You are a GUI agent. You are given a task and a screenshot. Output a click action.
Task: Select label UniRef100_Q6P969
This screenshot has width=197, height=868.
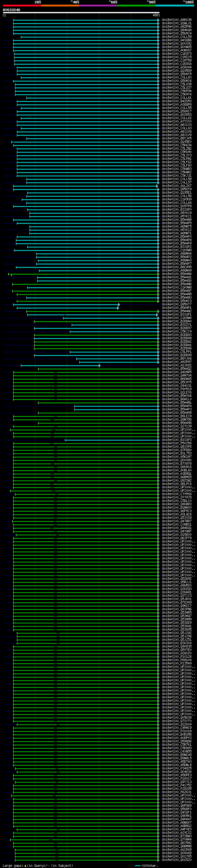177,806
